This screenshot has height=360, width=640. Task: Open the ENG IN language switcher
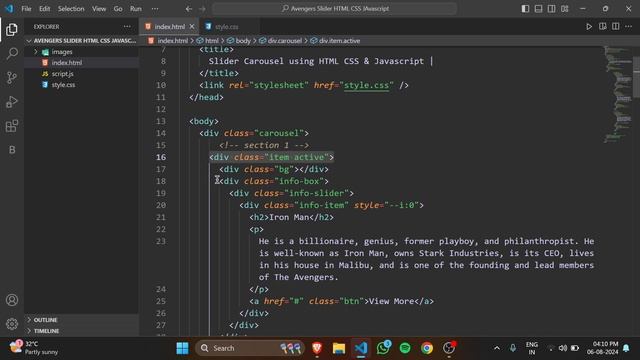531,348
